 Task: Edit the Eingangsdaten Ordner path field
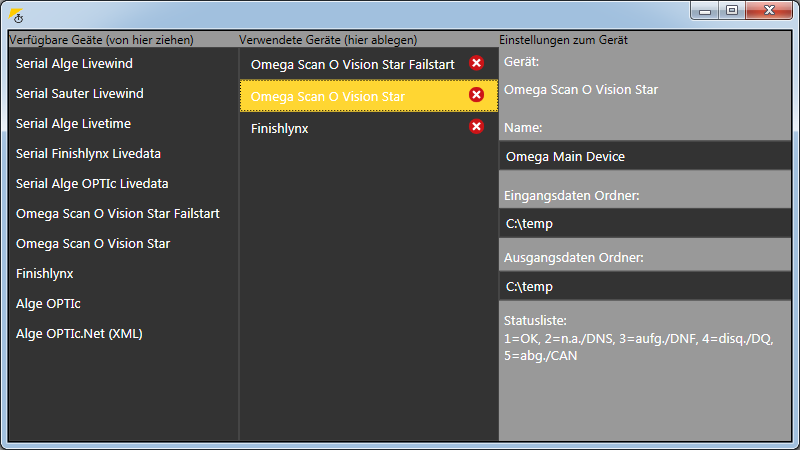tap(645, 223)
